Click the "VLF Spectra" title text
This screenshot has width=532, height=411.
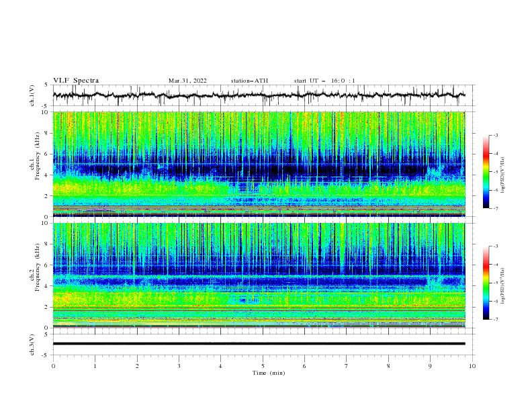[76, 81]
